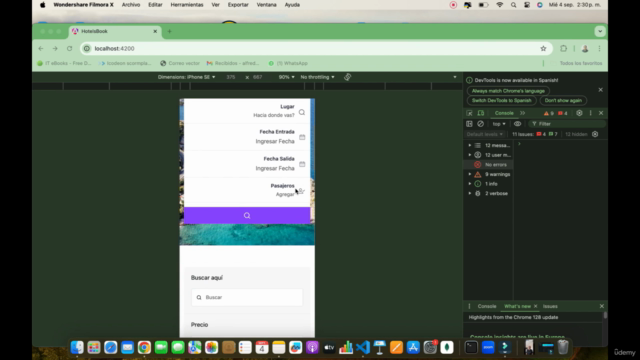Open DevTools settings gear
This screenshot has width=640, height=360.
579,113
